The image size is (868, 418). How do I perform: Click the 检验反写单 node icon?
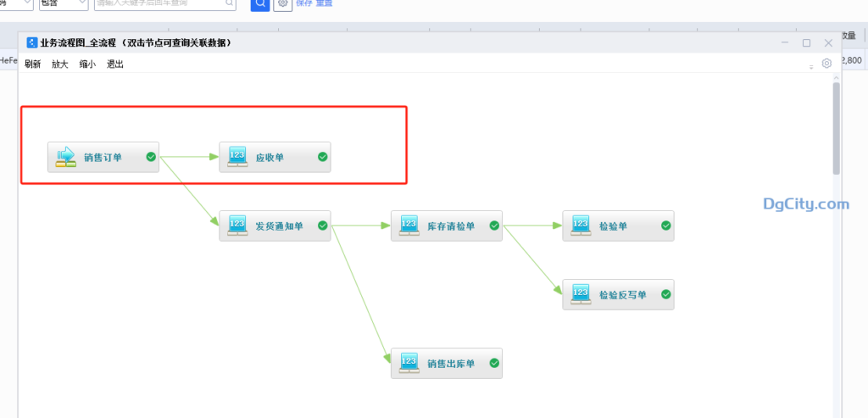[581, 294]
